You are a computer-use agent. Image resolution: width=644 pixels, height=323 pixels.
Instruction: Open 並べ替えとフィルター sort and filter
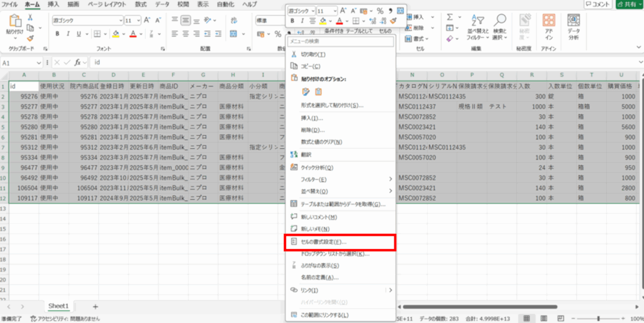click(x=478, y=26)
